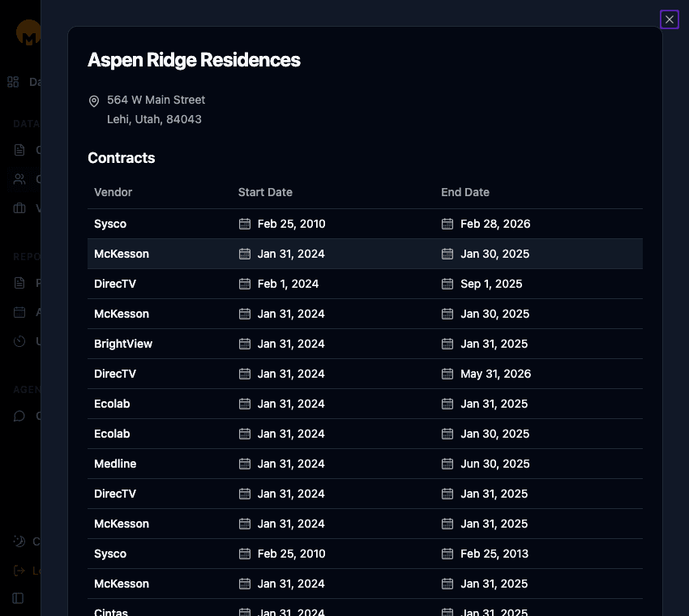Click the location pin icon beside the address
Screen dimensions: 689x616
click(x=94, y=101)
